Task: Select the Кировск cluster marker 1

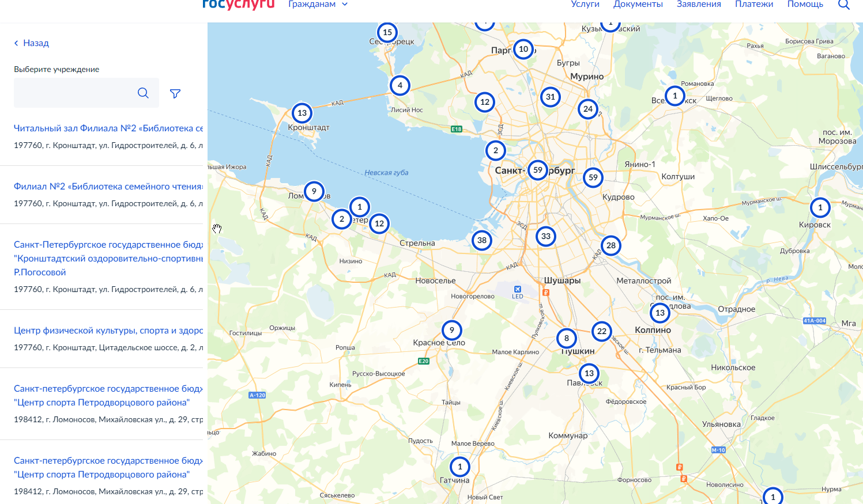Action: pyautogui.click(x=820, y=207)
